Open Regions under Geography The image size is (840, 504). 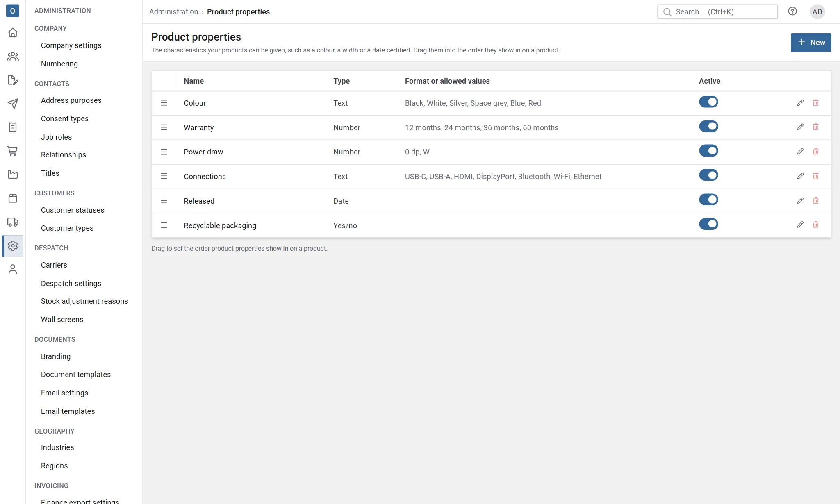54,466
